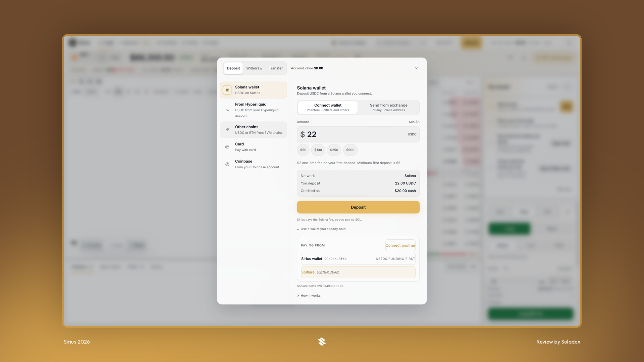Choose Coinbase deposit method
This screenshot has width=644, height=362.
click(x=254, y=164)
